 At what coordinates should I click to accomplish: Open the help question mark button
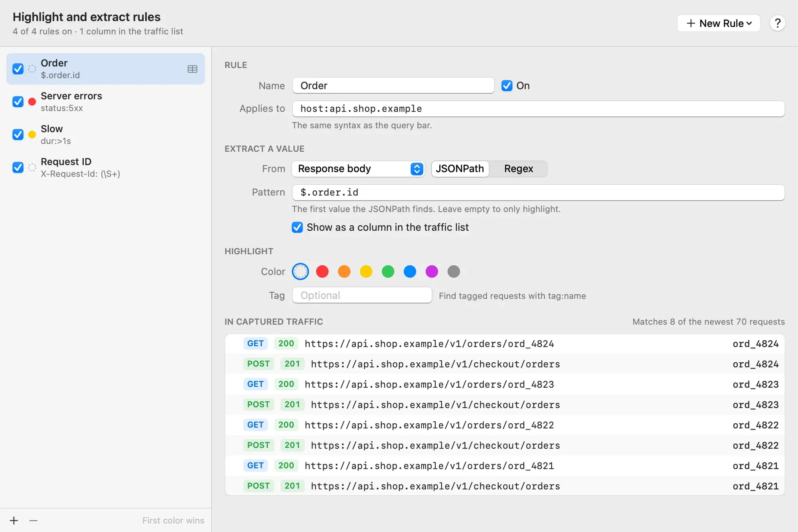tap(777, 23)
